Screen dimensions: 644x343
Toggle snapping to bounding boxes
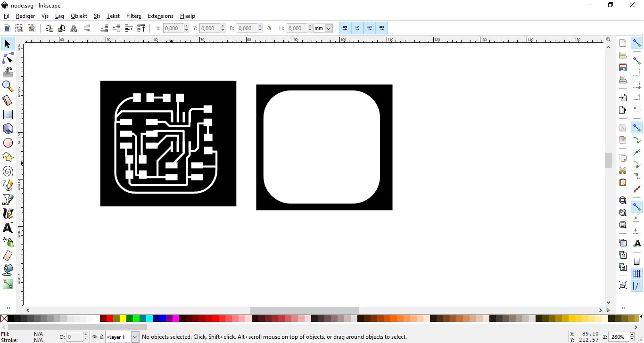637,61
